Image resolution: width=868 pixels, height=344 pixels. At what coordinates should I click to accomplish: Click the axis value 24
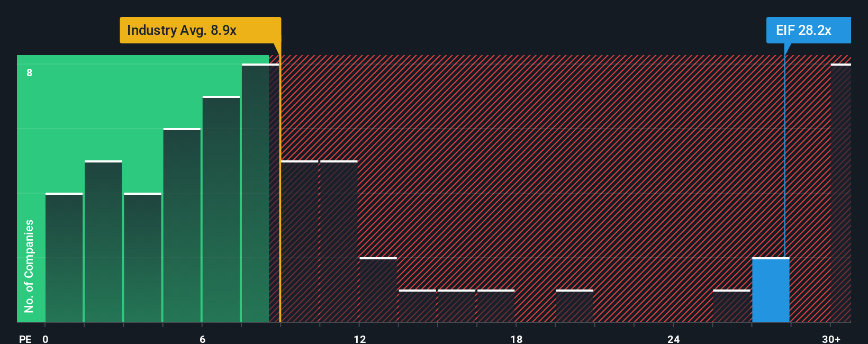(x=673, y=339)
